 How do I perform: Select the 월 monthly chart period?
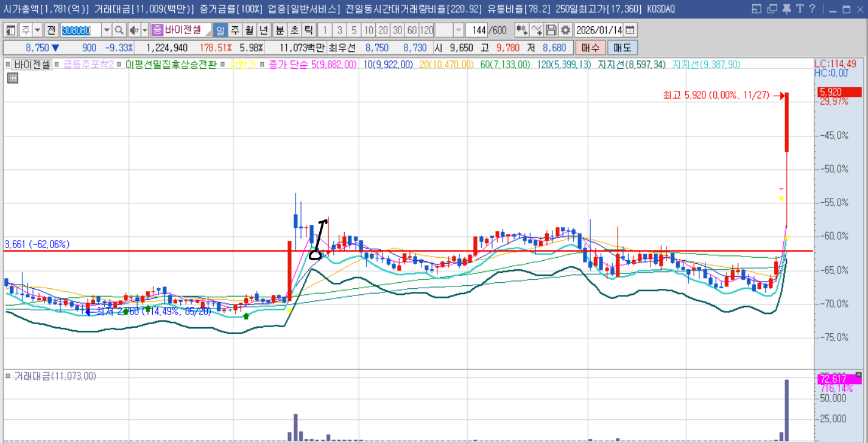(x=249, y=30)
